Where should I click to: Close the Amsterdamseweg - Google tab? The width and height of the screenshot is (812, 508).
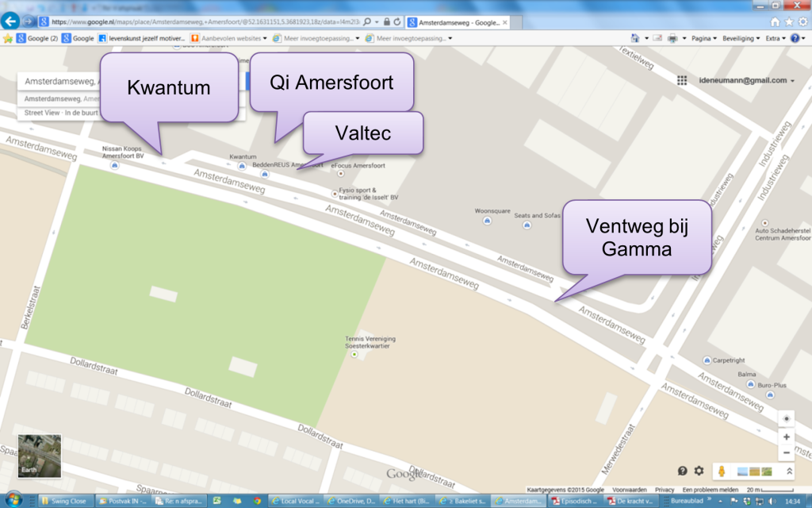pyautogui.click(x=505, y=22)
